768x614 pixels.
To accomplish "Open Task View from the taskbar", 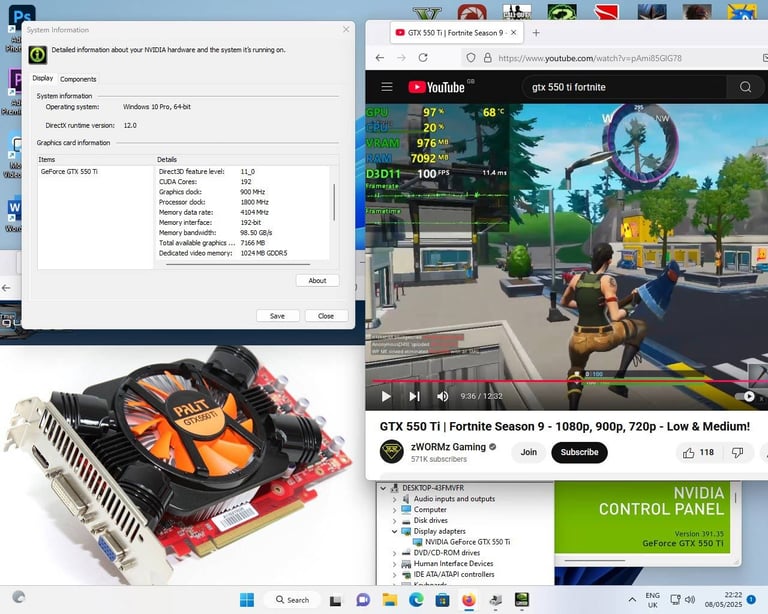I will coord(336,600).
